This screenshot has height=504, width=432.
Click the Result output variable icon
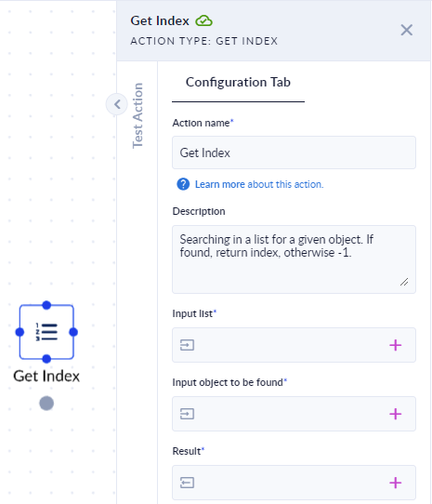[187, 483]
